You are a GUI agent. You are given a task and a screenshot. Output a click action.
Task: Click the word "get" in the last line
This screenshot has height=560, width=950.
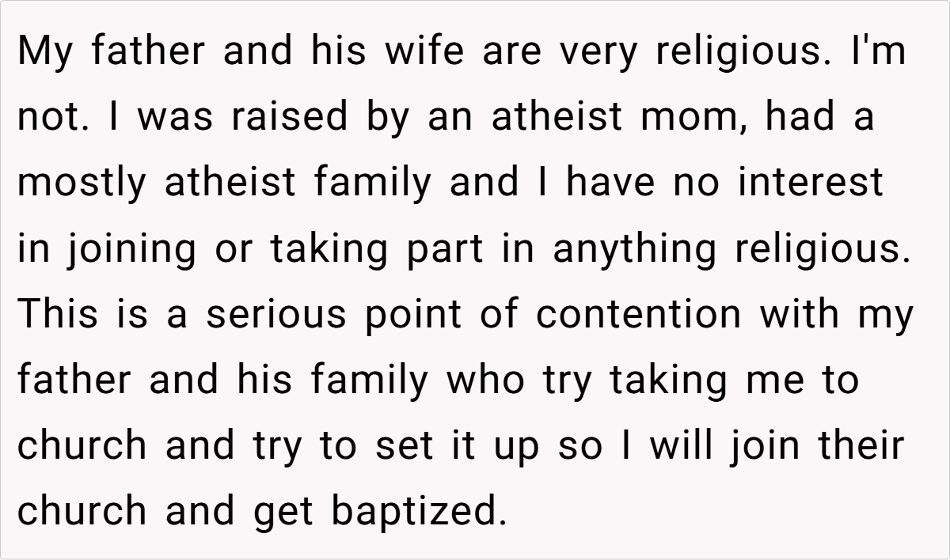coord(283,512)
